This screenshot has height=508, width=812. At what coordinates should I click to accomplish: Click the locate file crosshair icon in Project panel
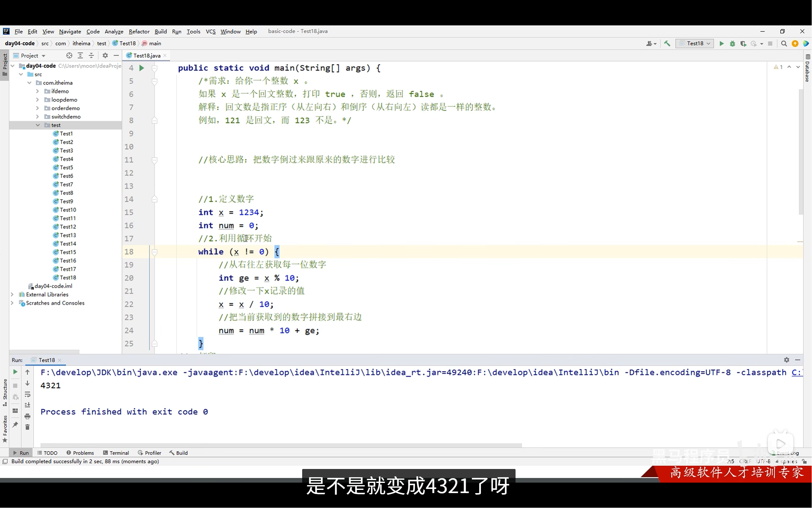tap(69, 56)
